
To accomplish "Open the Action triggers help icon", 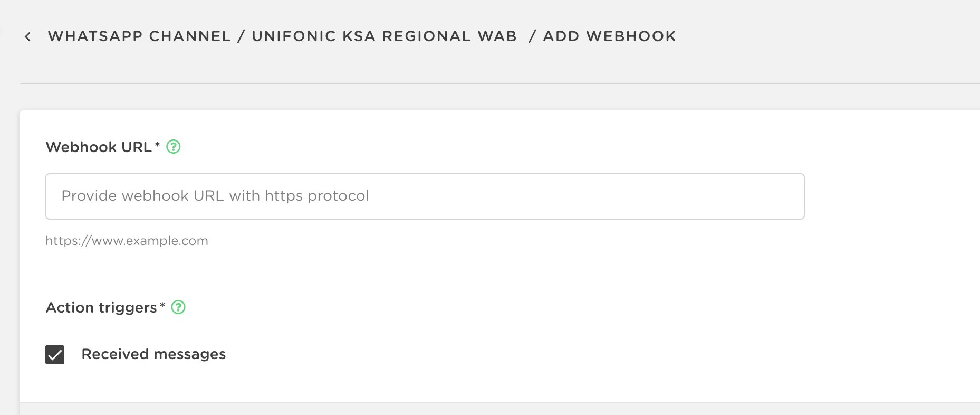I will 179,307.
